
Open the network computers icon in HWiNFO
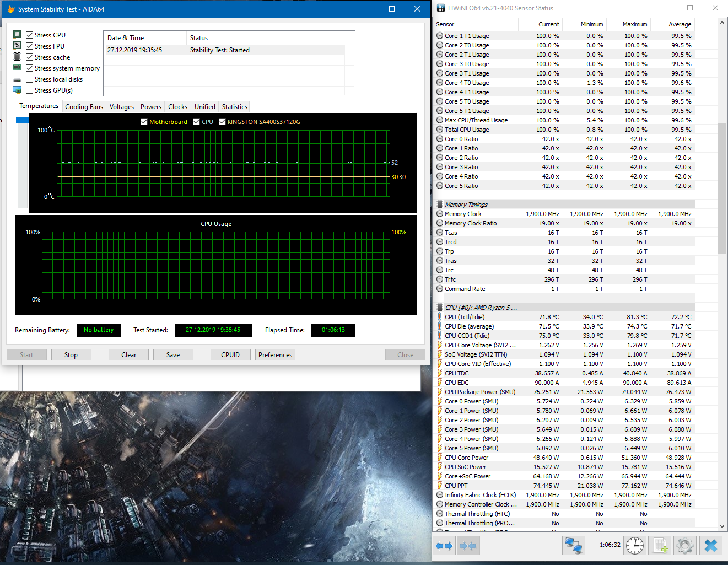click(574, 546)
